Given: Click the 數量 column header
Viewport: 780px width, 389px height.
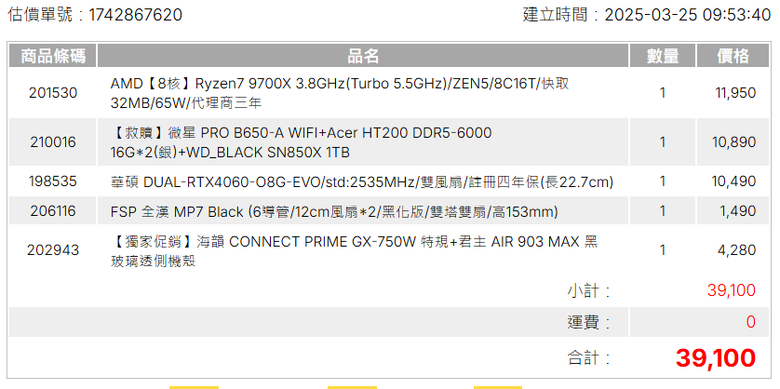Looking at the screenshot, I should 663,56.
